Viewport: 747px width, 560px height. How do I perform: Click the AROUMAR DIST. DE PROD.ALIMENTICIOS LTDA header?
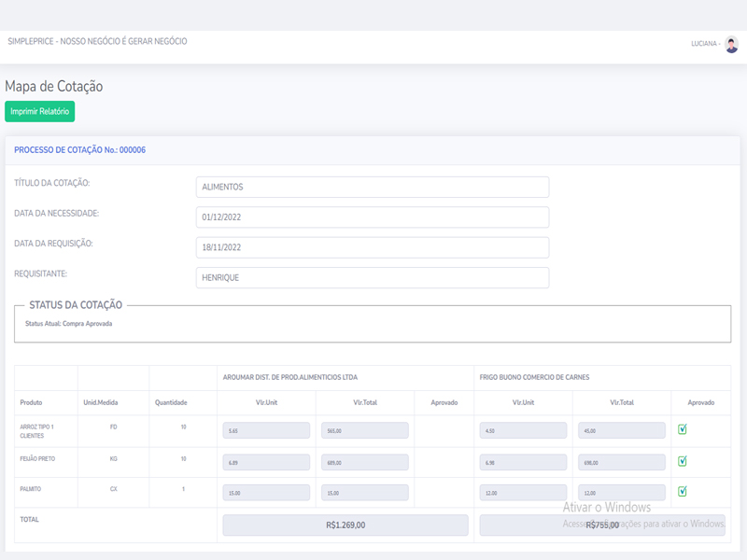[290, 377]
